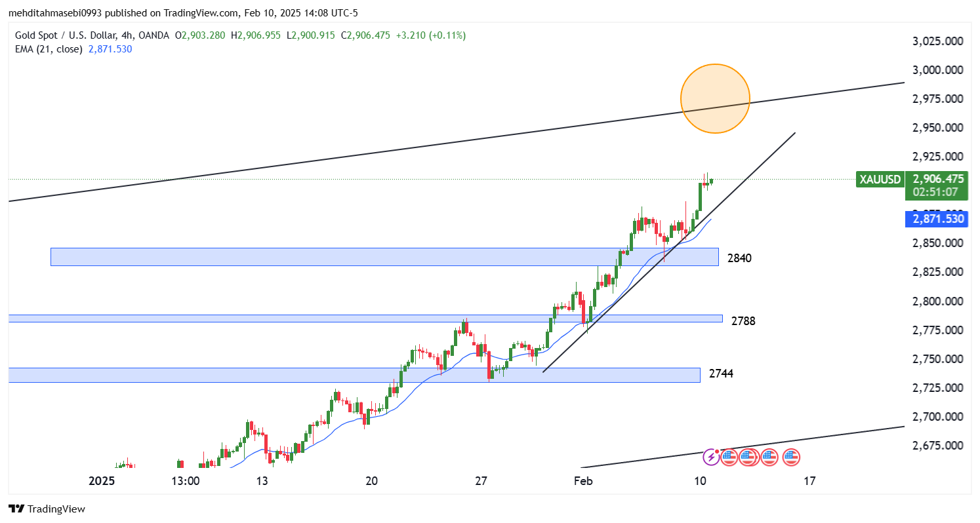The image size is (980, 523).
Task: Click the Feb label on time axis
Action: (583, 481)
